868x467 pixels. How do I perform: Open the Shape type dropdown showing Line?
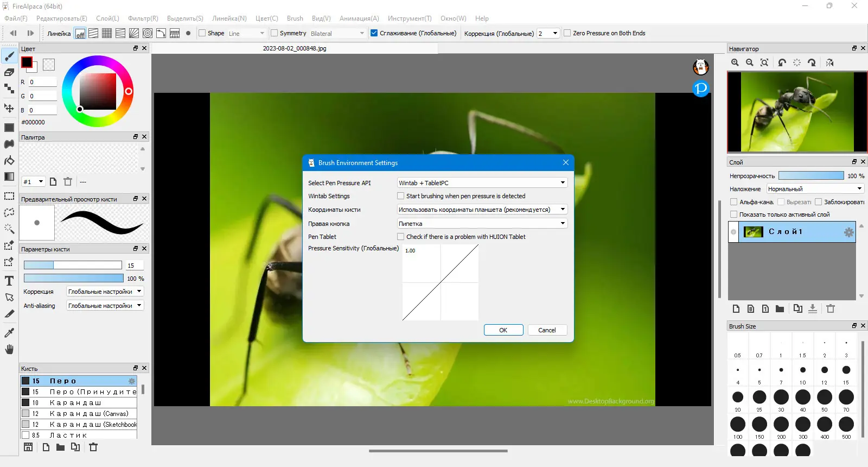point(247,33)
